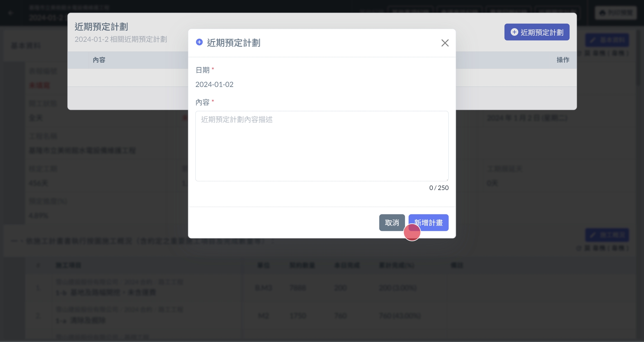Click the 2024-01-02 date field
This screenshot has height=342, width=644.
coord(214,84)
